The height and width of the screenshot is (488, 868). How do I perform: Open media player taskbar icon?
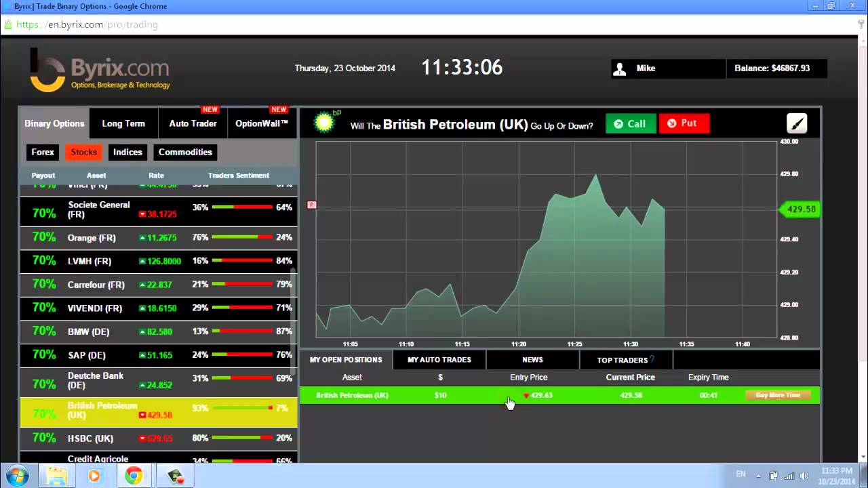point(94,476)
